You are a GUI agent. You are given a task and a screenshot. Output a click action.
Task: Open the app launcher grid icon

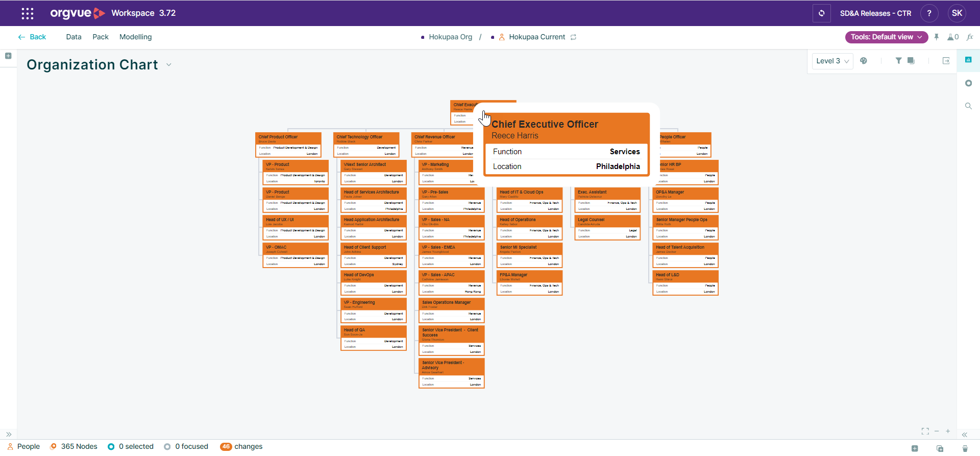28,13
